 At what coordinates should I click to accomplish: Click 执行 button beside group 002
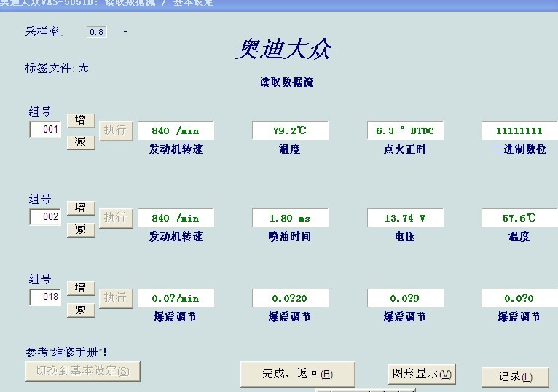coord(116,218)
